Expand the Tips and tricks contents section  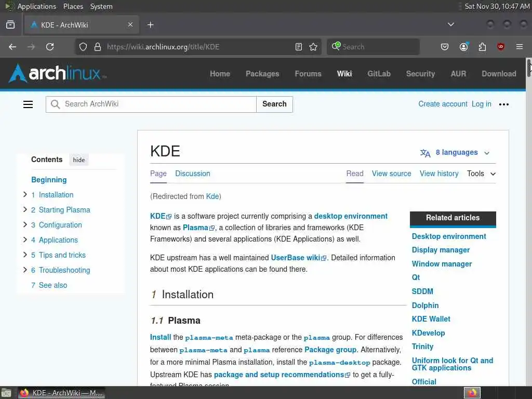coord(25,255)
